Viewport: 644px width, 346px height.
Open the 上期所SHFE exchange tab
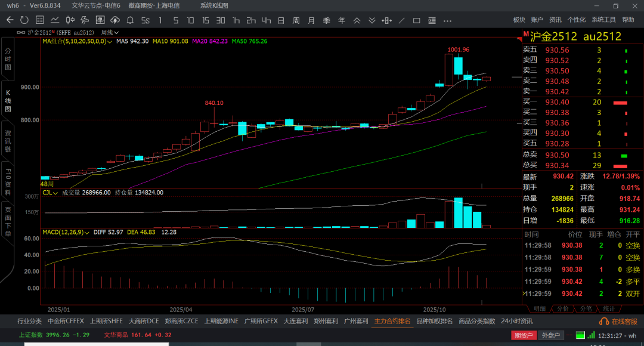pos(106,321)
